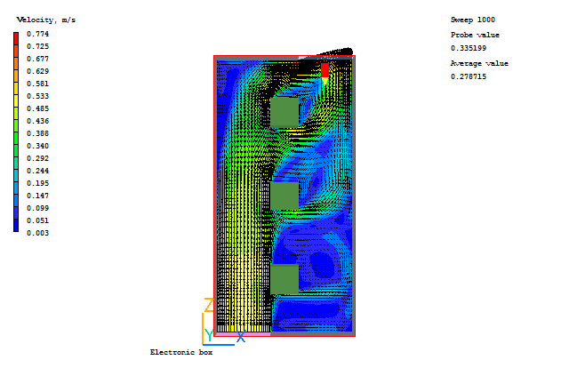Click the legend value 0.725
569x392 pixels.
(37, 46)
